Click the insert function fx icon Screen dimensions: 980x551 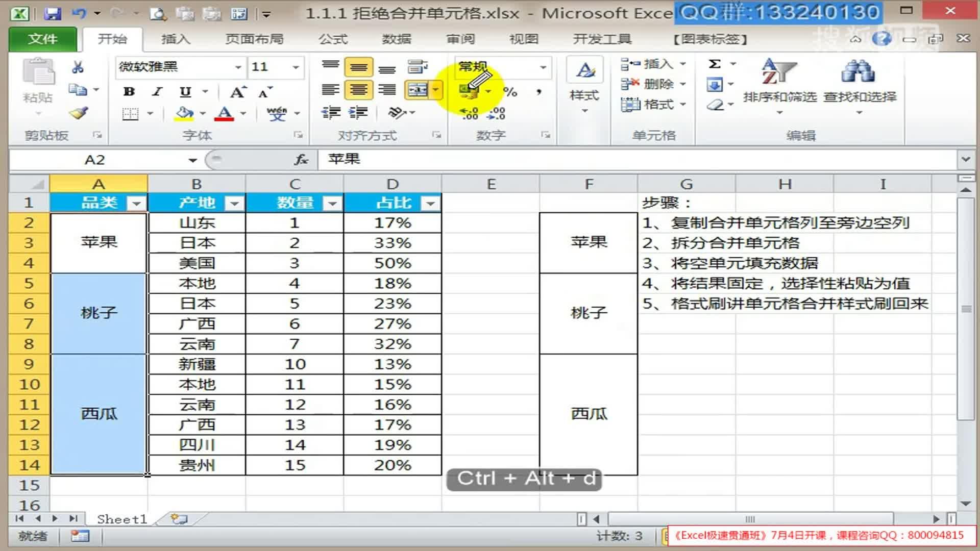coord(301,160)
